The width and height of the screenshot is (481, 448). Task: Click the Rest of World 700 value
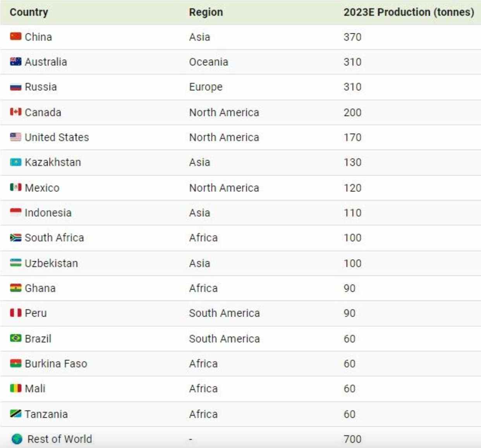pyautogui.click(x=352, y=439)
